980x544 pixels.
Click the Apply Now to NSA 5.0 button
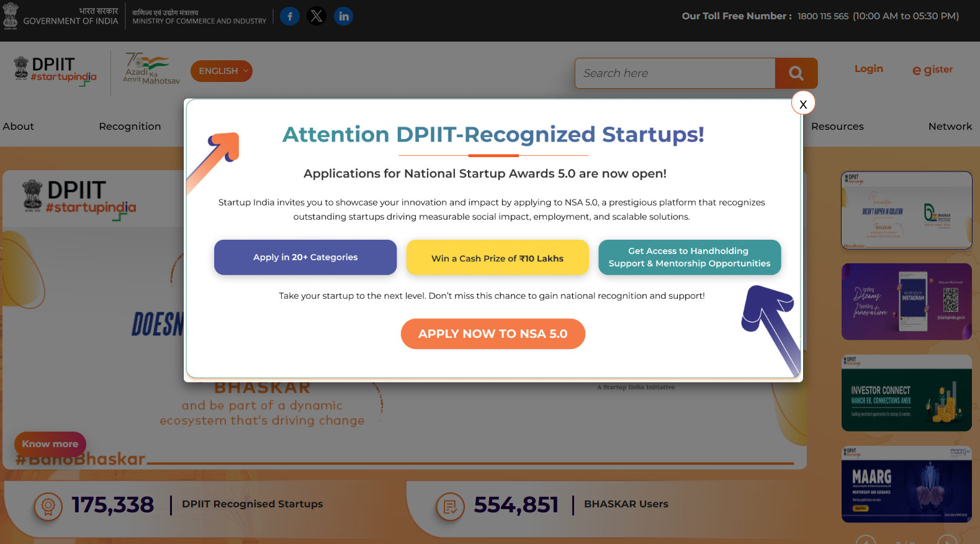click(493, 333)
